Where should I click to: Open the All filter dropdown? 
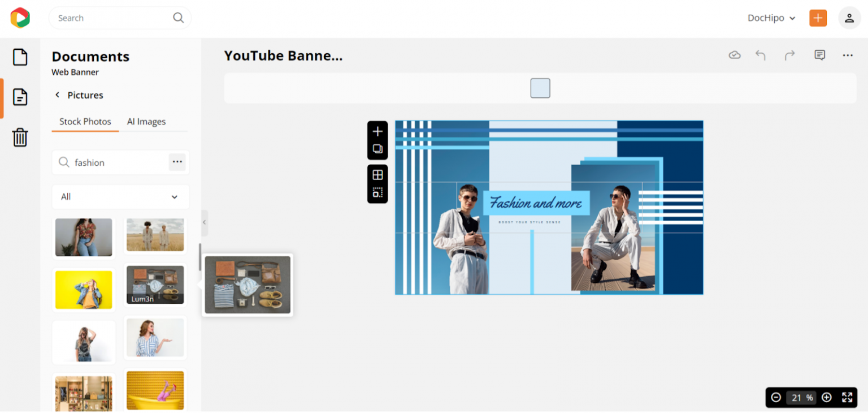click(120, 197)
